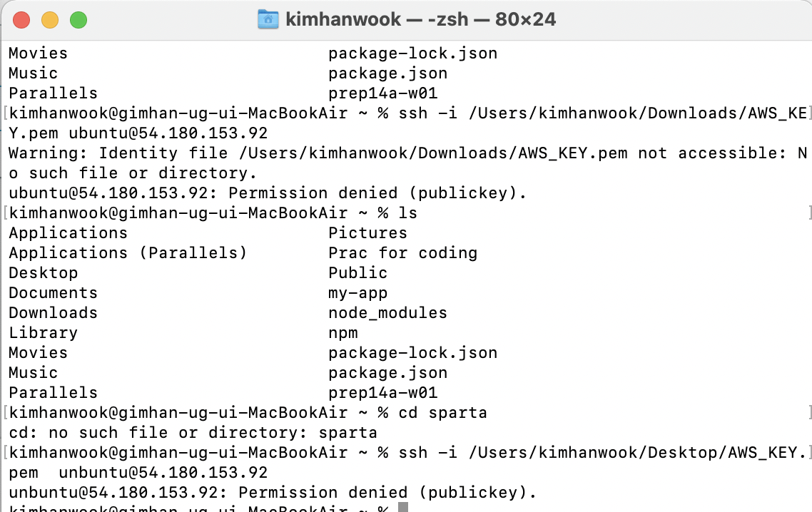The width and height of the screenshot is (812, 512).
Task: Click the Pictures entry in listing
Action: pyautogui.click(x=367, y=233)
